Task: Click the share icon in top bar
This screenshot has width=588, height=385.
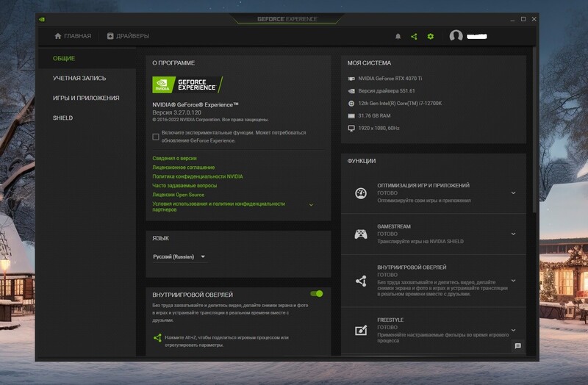Action: pos(414,36)
